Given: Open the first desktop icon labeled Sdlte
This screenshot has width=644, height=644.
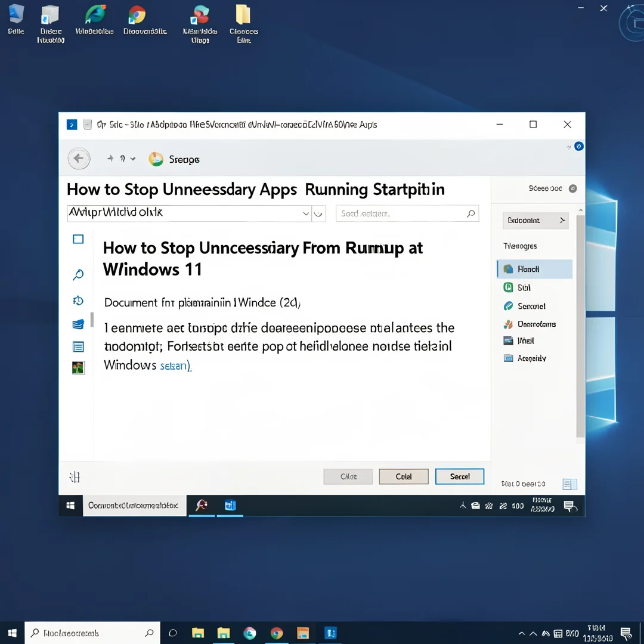Looking at the screenshot, I should pos(16,20).
